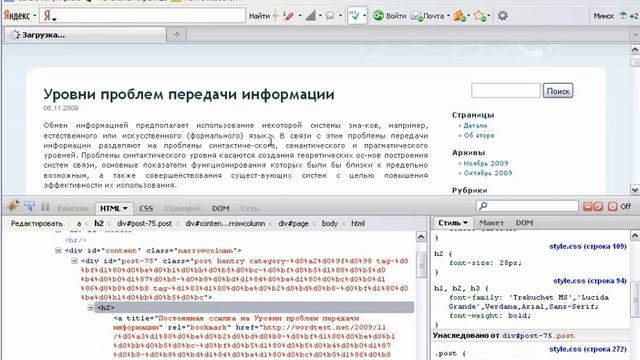This screenshot has height=360, width=640.
Task: Select html in the breadcrumb path
Action: point(358,224)
